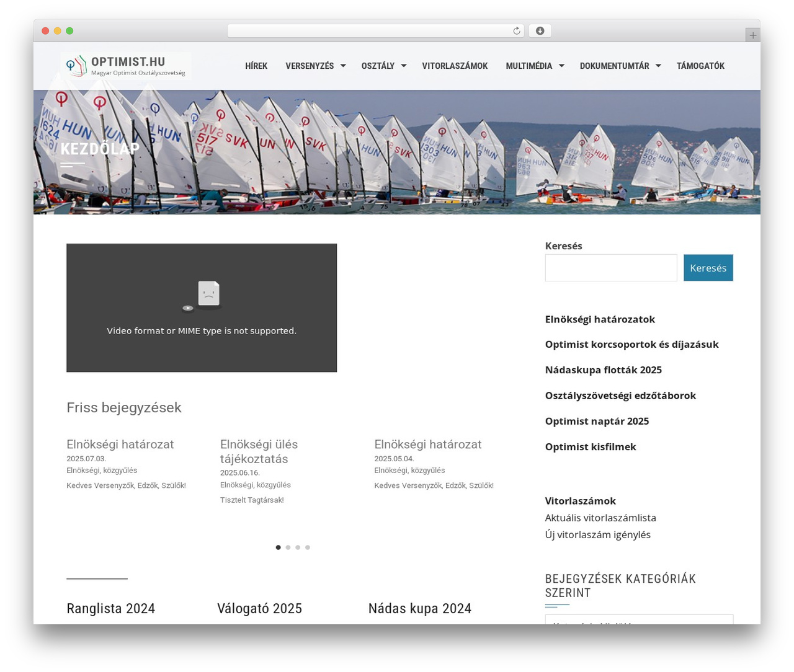Open Nádaskupa flották 2025 link

click(604, 370)
